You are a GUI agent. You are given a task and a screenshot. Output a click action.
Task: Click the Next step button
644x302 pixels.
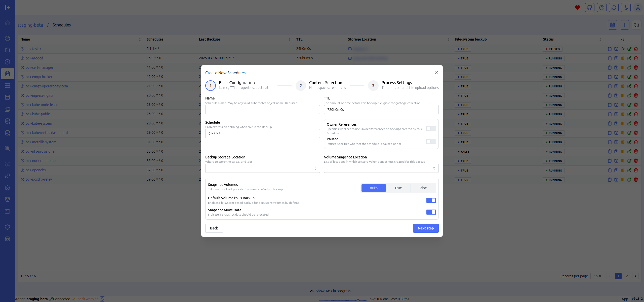coord(426,228)
